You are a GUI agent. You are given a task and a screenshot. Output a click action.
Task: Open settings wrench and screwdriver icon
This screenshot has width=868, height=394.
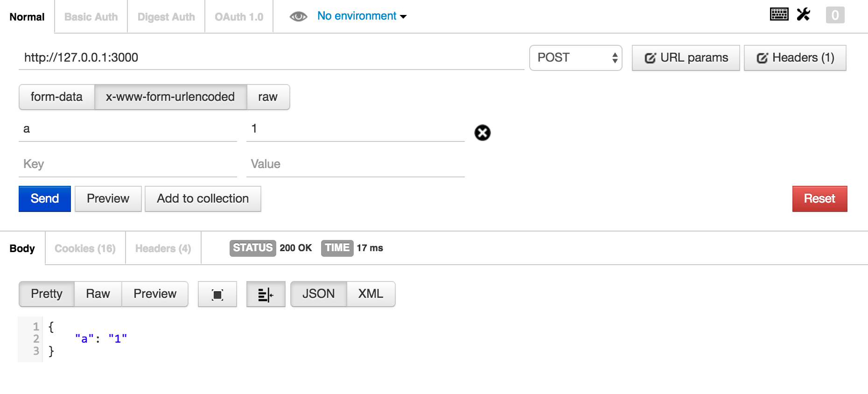point(803,14)
